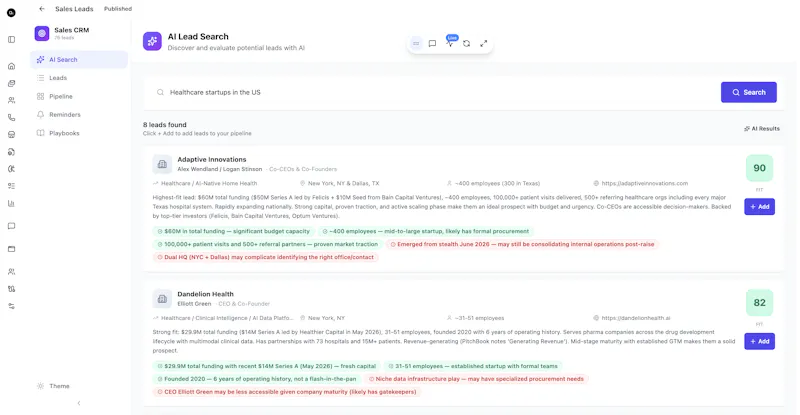Open Pipeline in the sidebar
Screen dimensions: 800x415
79,96
